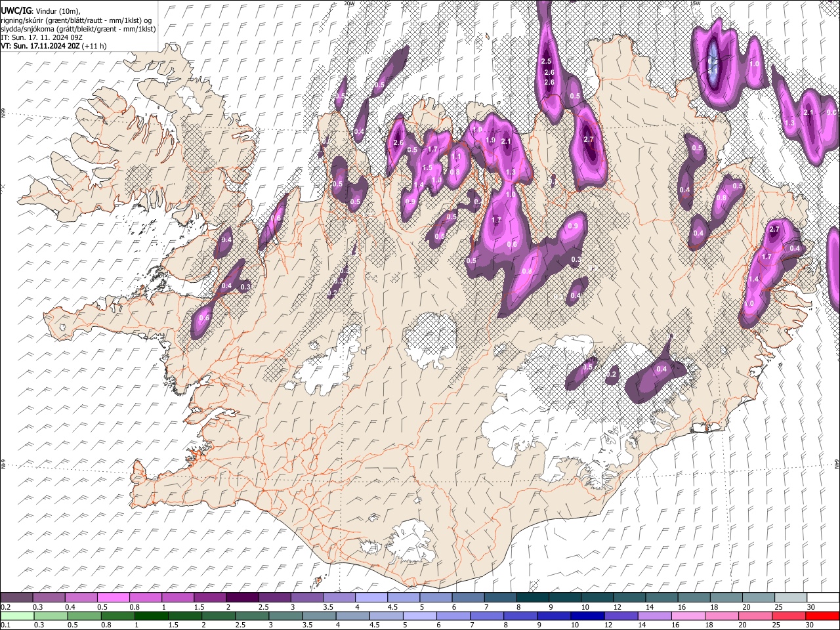
Task: Select bottom legend lavender swatch labeled 5
Action: coord(421,616)
